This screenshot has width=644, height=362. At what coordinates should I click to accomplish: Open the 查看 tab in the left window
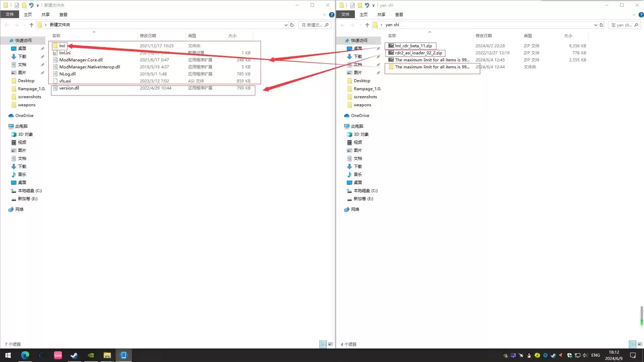[63, 14]
